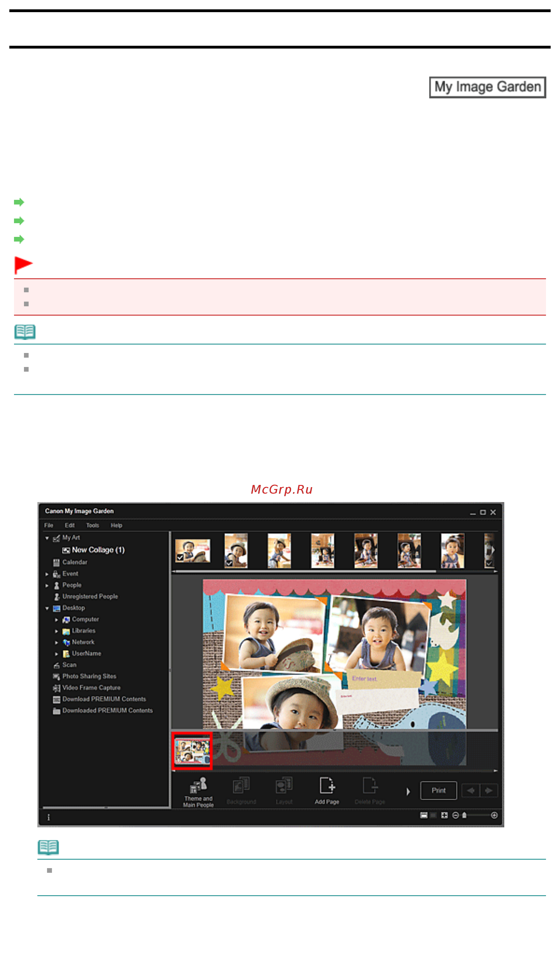Expand the Event tree node
Image resolution: width=560 pixels, height=978 pixels.
point(47,574)
